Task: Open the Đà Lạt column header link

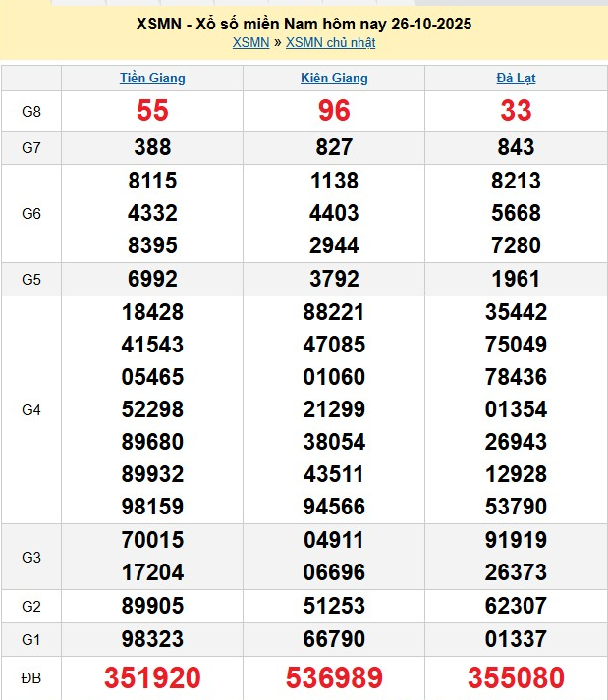Action: 516,79
